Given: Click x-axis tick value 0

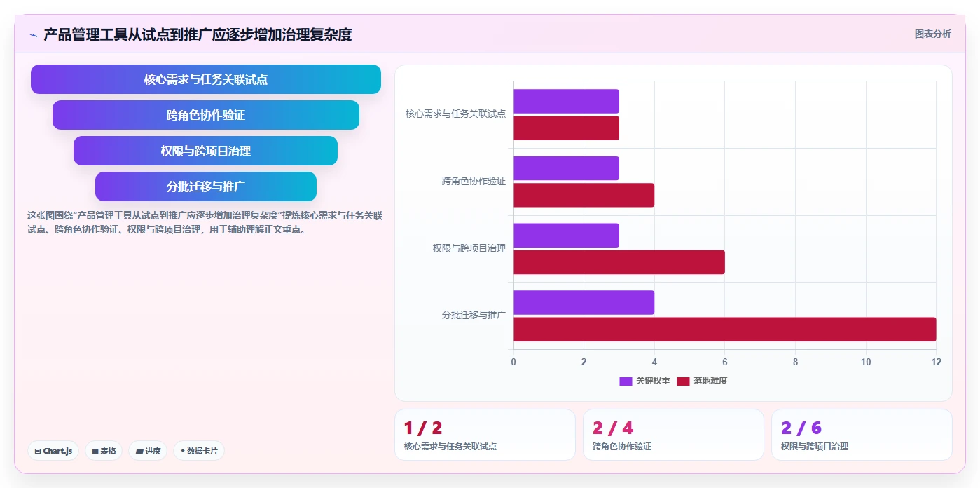Looking at the screenshot, I should 513,362.
